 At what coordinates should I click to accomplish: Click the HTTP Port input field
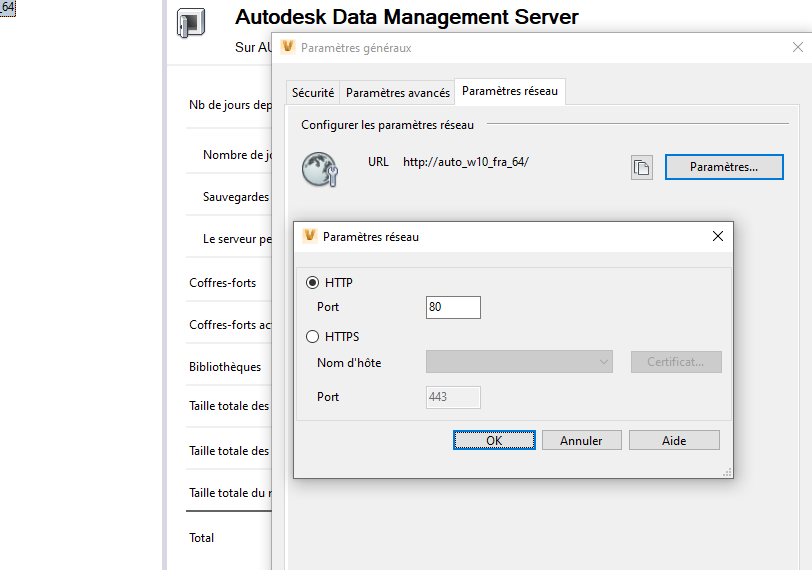[453, 307]
